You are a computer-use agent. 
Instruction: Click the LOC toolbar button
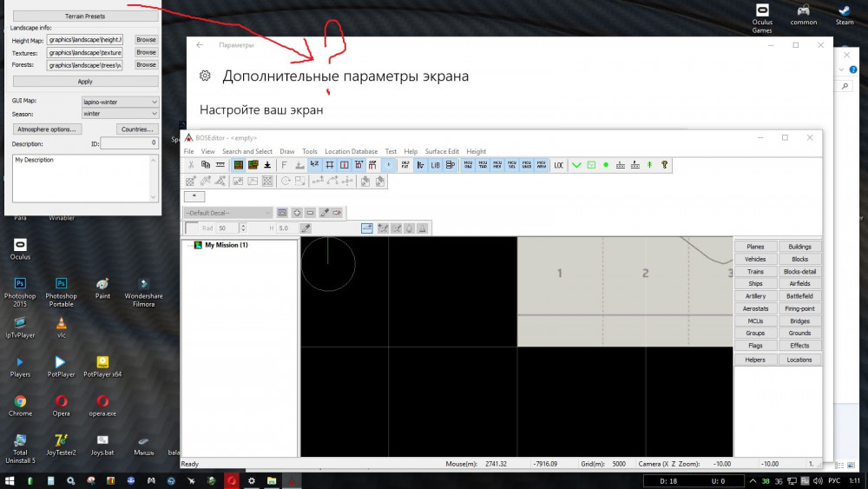(559, 164)
